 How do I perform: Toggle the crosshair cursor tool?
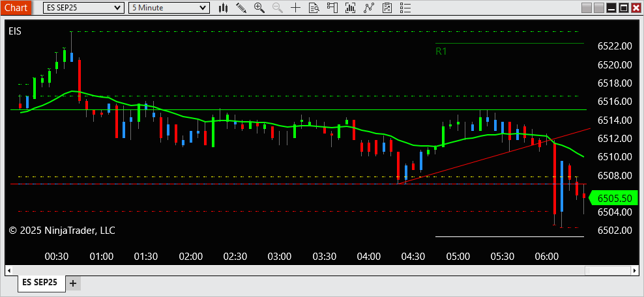click(295, 7)
